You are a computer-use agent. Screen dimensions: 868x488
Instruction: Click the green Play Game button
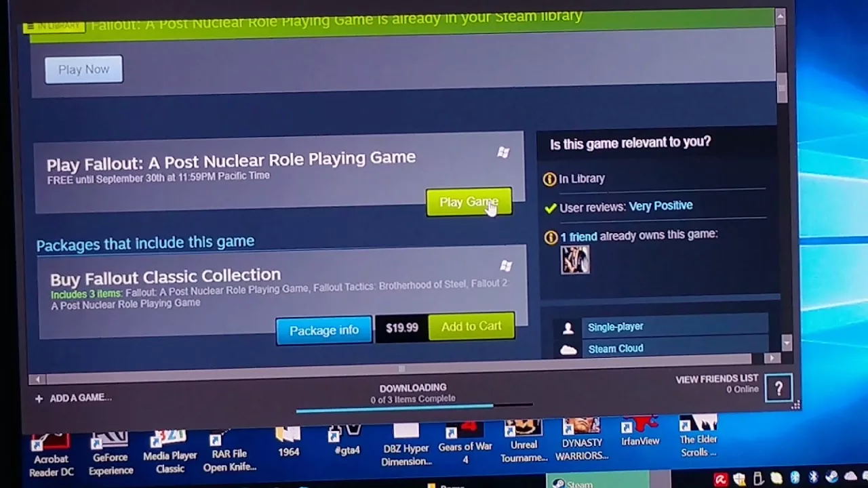pyautogui.click(x=469, y=202)
